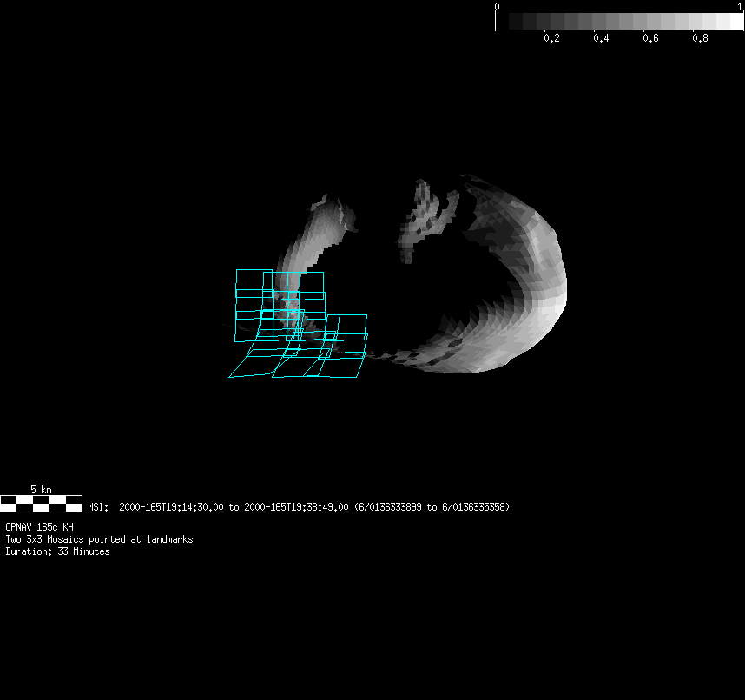
Task: Click the spacecraft clock range in parentheses
Action: point(431,507)
